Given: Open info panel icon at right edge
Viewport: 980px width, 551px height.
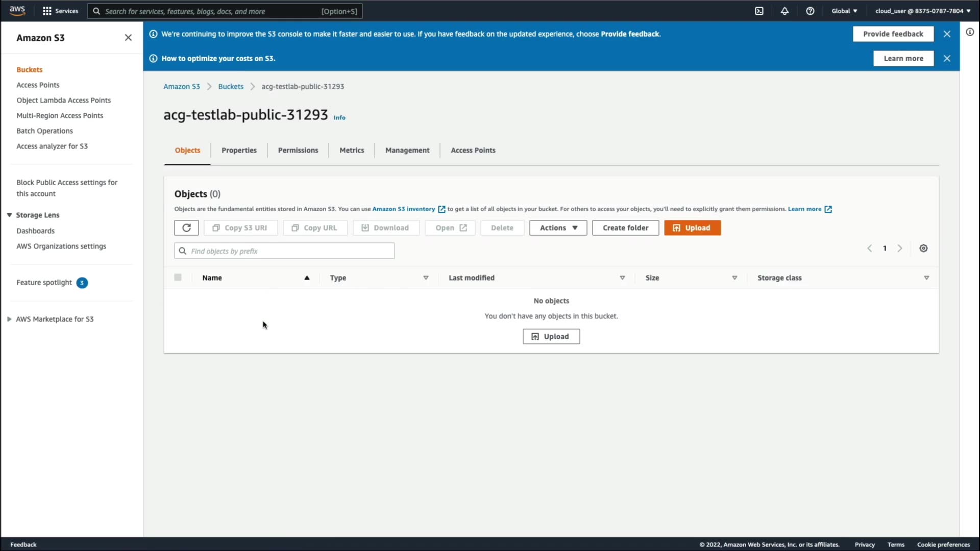Looking at the screenshot, I should pos(970,32).
